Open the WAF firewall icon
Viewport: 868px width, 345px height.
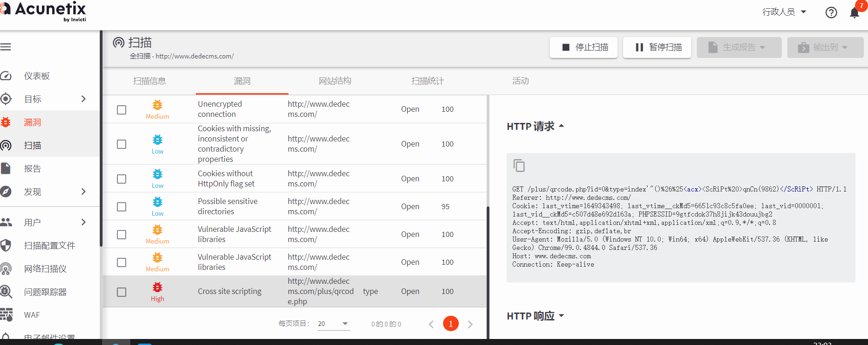(6, 315)
